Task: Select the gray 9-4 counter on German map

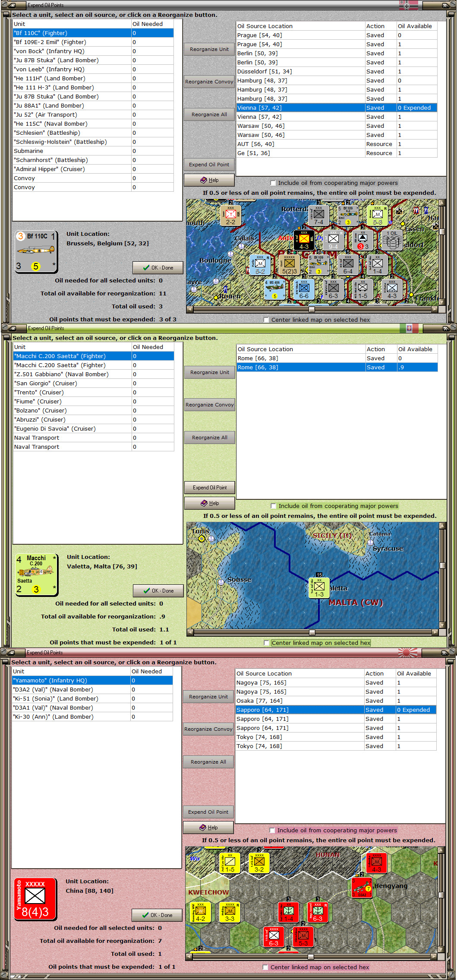Action: [333, 241]
